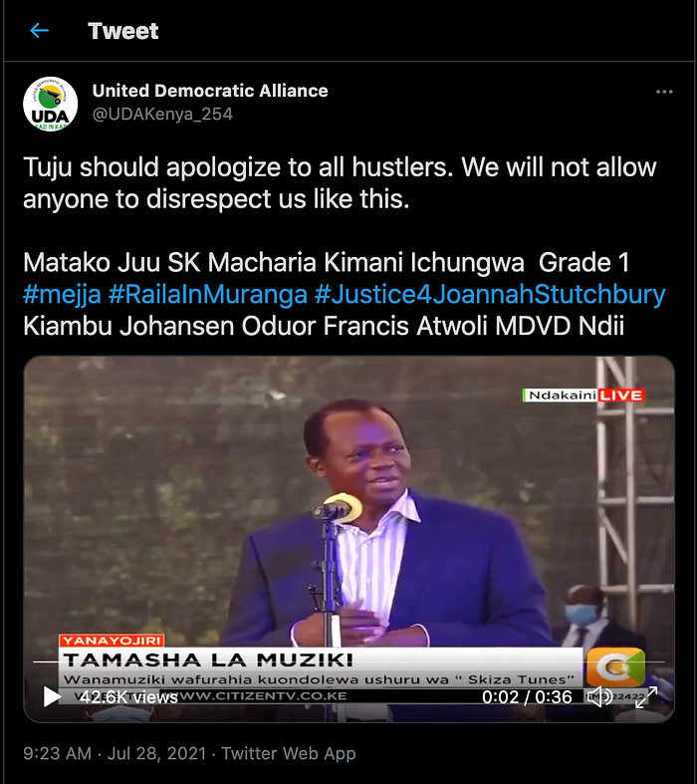Screen dimensions: 697x784
Task: Go back using the blue arrow
Action: click(x=40, y=31)
